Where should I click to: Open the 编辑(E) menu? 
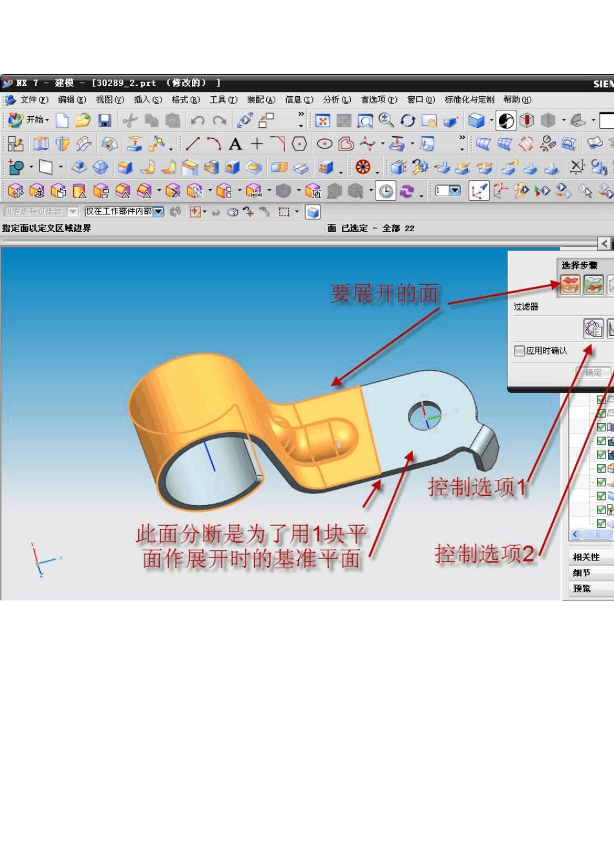pos(72,99)
